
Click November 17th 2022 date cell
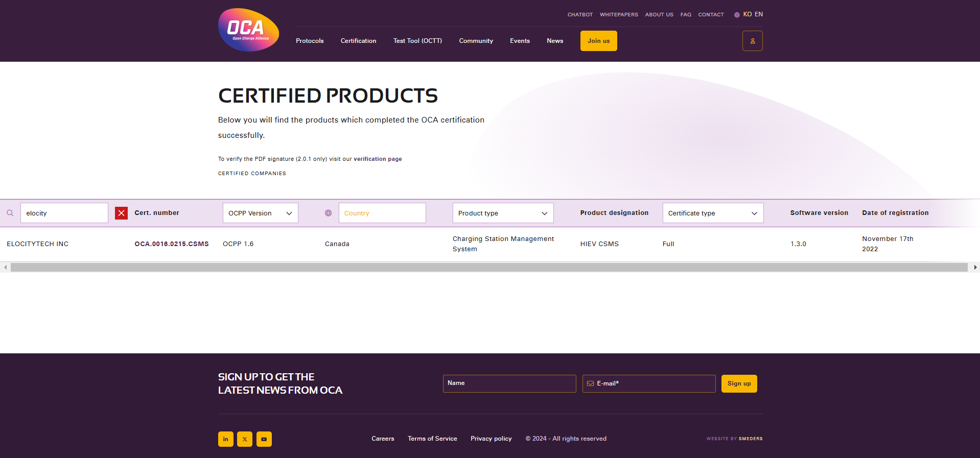[x=888, y=244]
